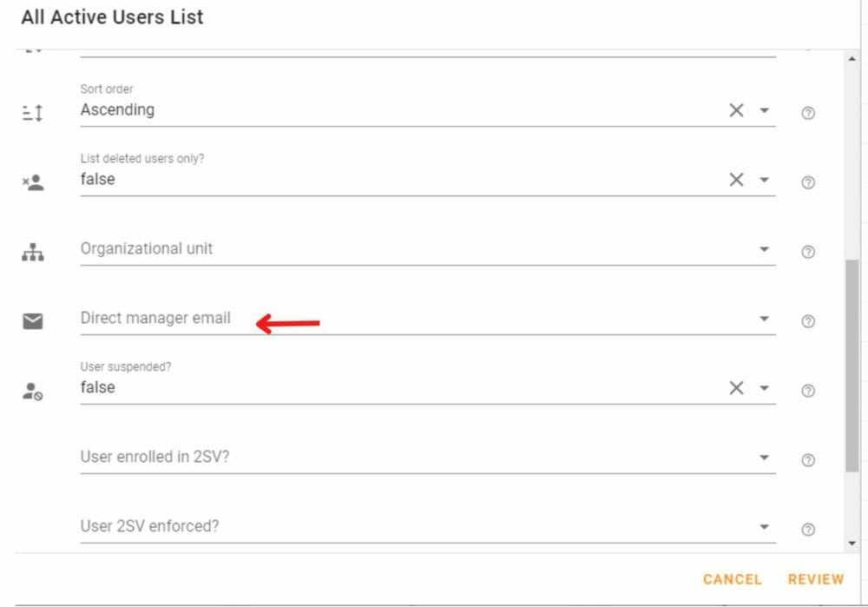Click the scrollbar down arrow
Screen dimensions: 868x607
tap(852, 544)
